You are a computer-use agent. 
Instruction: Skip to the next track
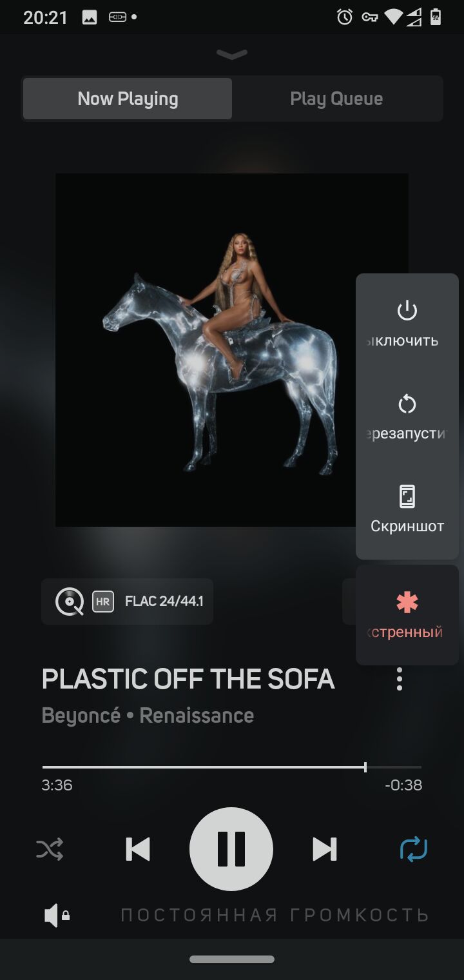pyautogui.click(x=325, y=849)
